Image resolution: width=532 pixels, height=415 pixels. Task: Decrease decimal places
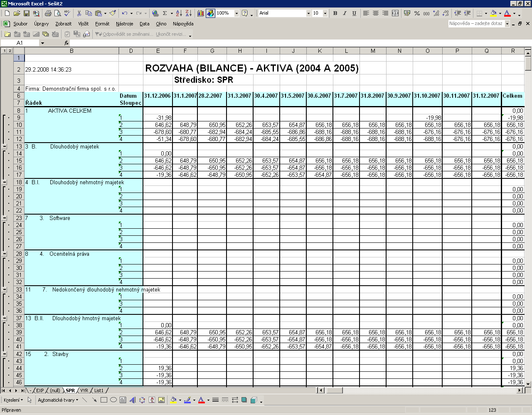[446, 13]
